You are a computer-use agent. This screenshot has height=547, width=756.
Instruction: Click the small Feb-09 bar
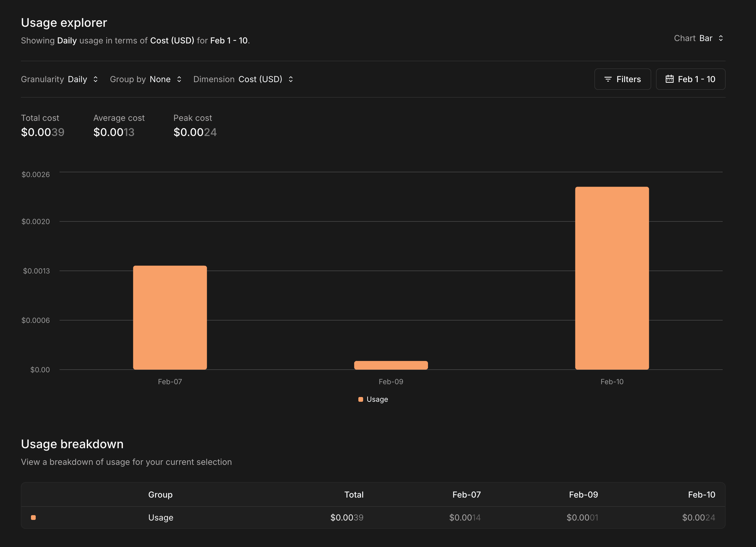391,365
